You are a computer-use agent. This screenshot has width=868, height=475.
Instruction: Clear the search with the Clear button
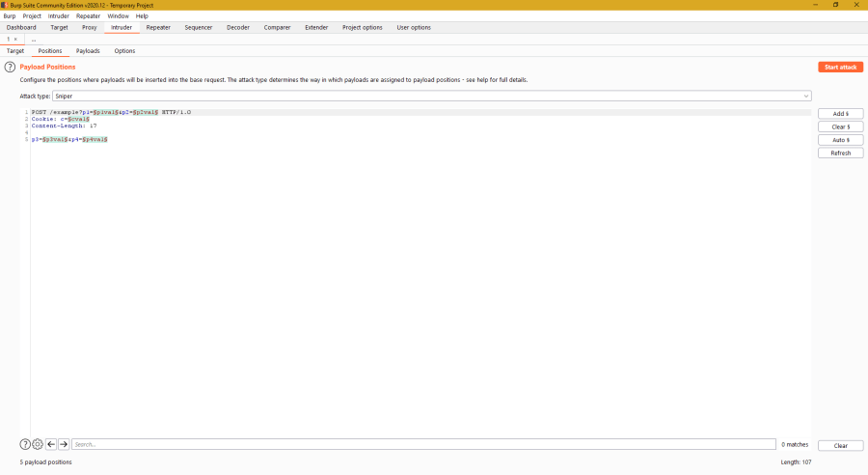point(840,445)
